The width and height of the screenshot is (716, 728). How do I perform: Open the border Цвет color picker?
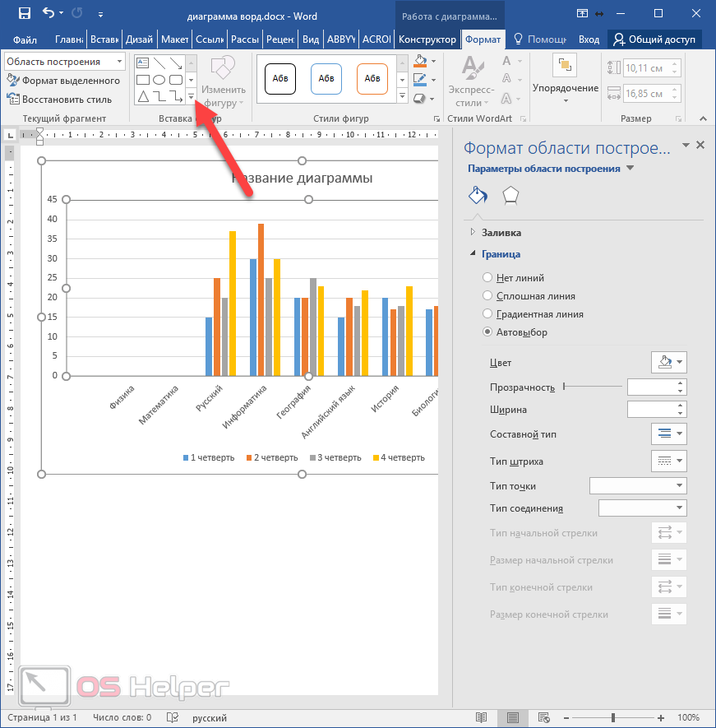point(668,362)
